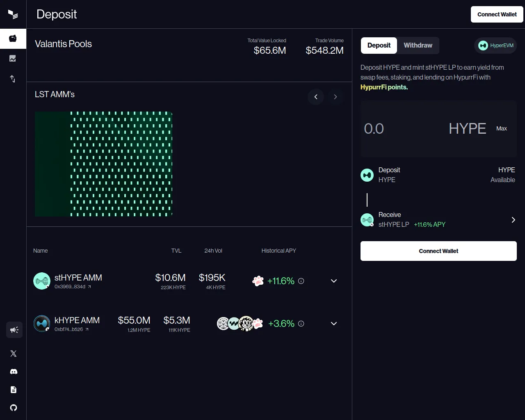Click the HYPE amount input field
The height and width of the screenshot is (420, 525).
pyautogui.click(x=402, y=129)
